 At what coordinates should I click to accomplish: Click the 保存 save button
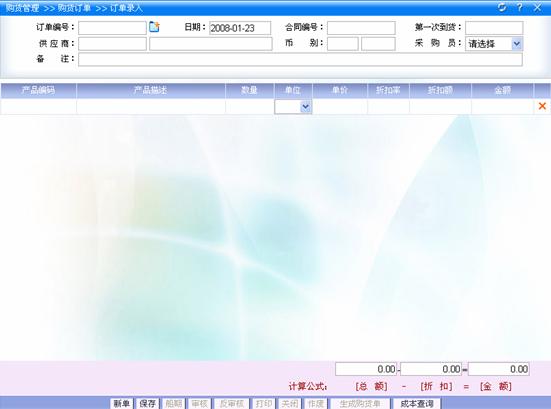point(147,403)
